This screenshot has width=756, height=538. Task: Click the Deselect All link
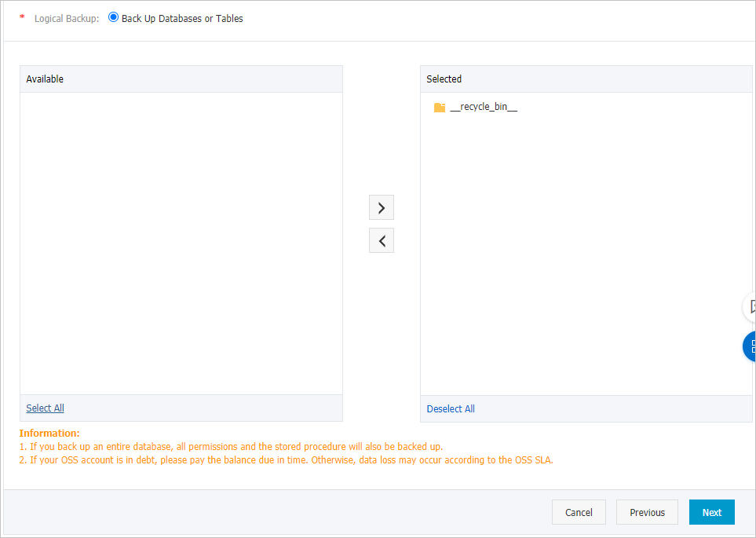coord(451,409)
